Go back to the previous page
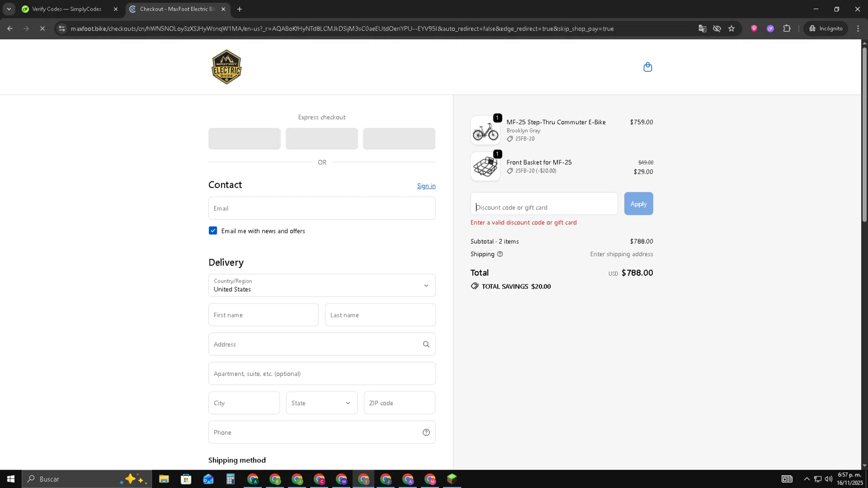 pyautogui.click(x=10, y=28)
